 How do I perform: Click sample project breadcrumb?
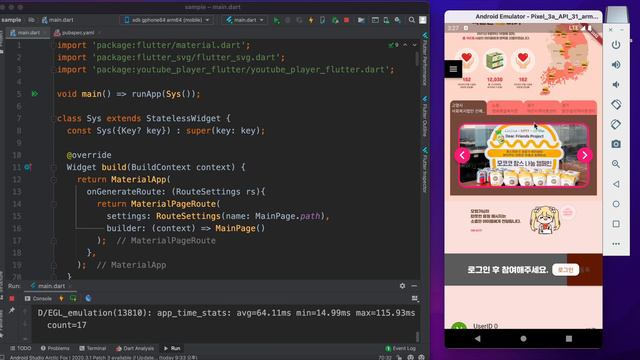pyautogui.click(x=11, y=20)
